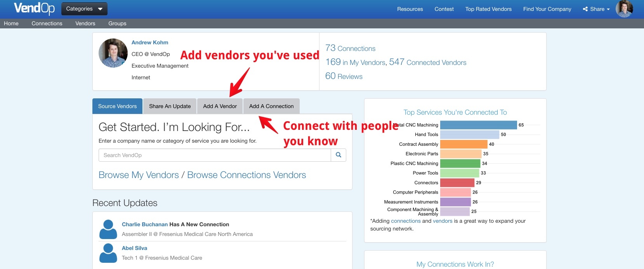Click the Contract Assembly bar

(464, 144)
